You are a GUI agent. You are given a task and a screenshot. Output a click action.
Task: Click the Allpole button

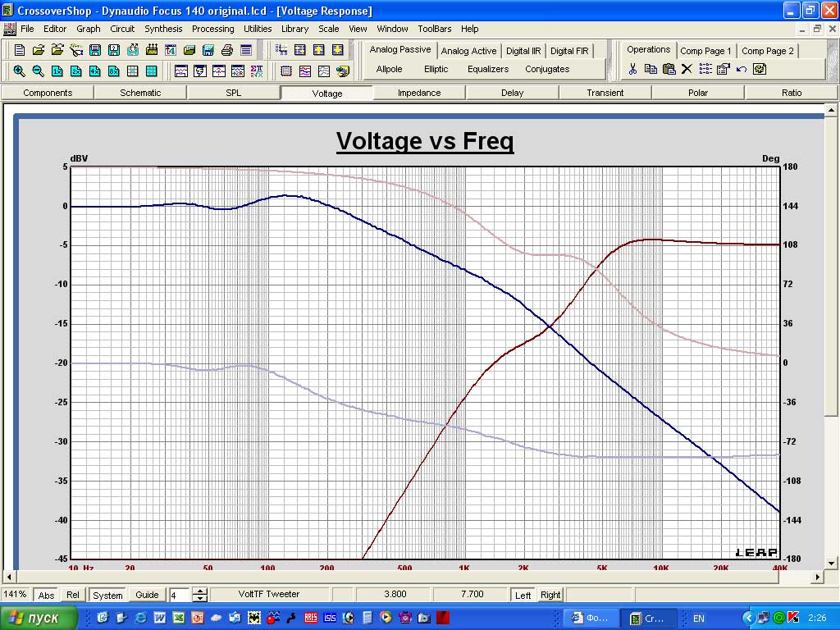[390, 69]
